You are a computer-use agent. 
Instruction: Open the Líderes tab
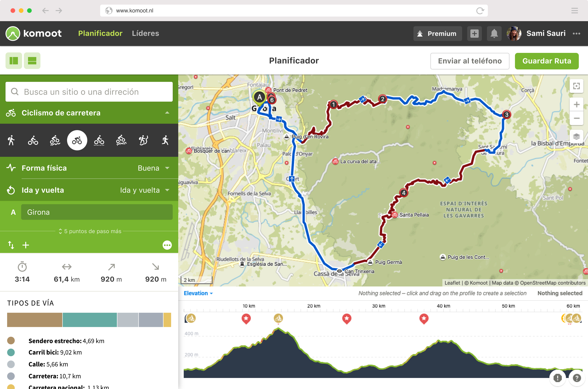(145, 34)
